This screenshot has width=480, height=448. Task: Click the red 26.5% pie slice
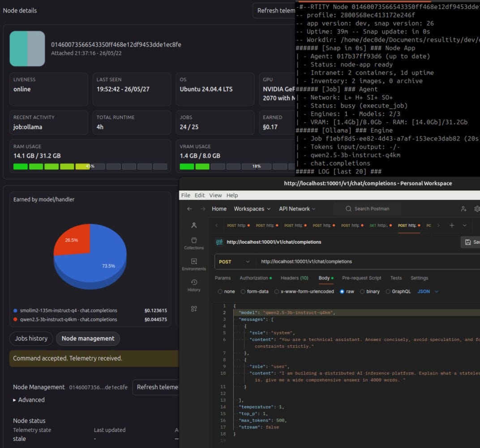coord(73,241)
